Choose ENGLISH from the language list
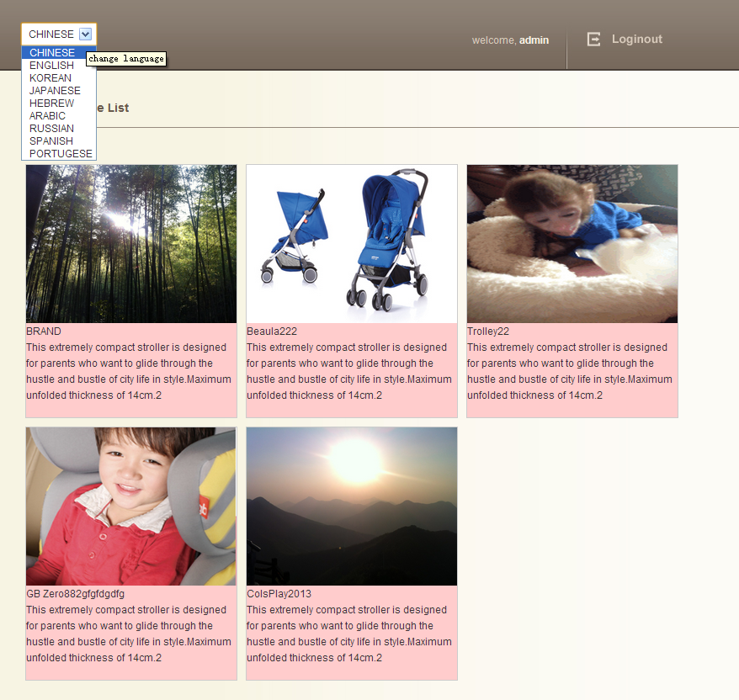Image resolution: width=739 pixels, height=700 pixels. pyautogui.click(x=59, y=66)
